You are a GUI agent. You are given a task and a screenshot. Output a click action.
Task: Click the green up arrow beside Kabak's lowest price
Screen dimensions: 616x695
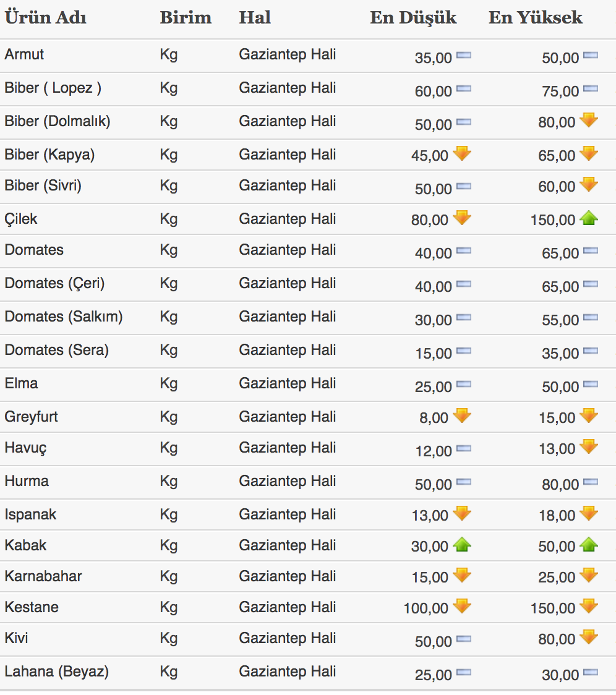[x=462, y=545]
